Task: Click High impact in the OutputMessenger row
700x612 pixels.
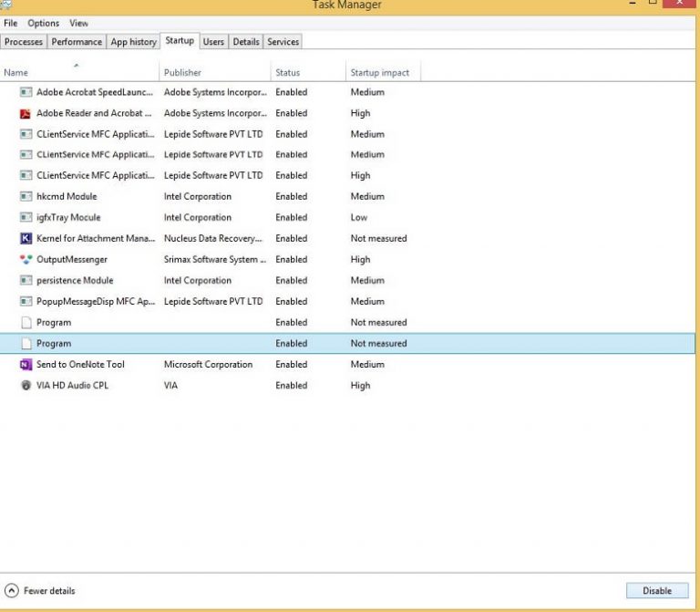Action: click(360, 260)
